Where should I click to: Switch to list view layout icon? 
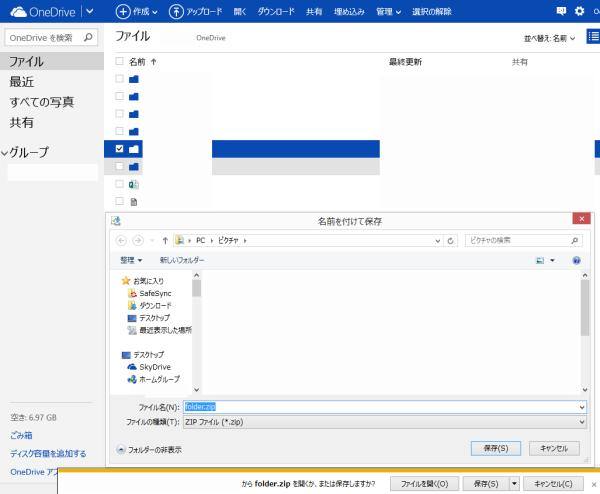pyautogui.click(x=592, y=37)
